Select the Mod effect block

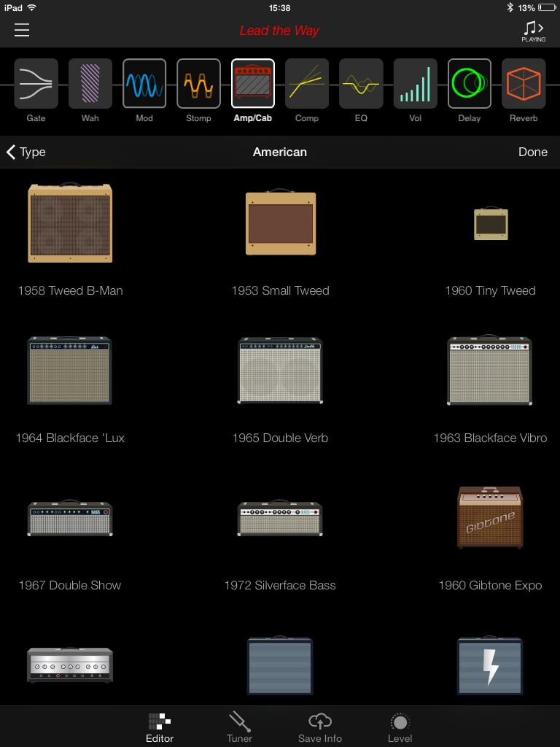click(144, 84)
